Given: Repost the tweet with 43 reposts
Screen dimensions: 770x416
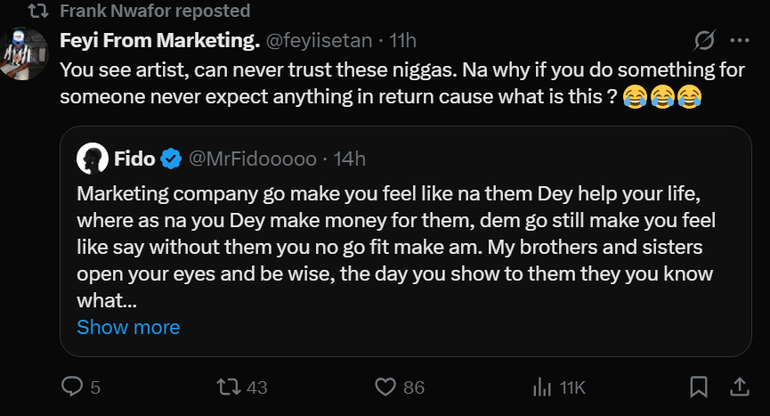Looking at the screenshot, I should pyautogui.click(x=228, y=386).
